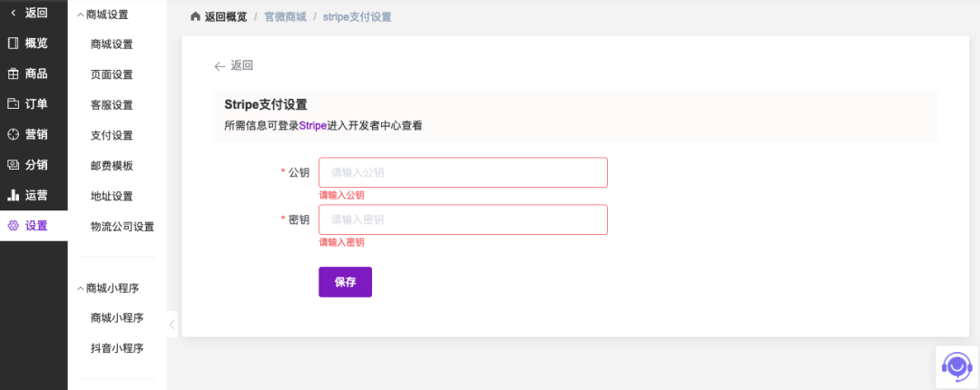Open 邮费模板 in the submenu

(112, 166)
